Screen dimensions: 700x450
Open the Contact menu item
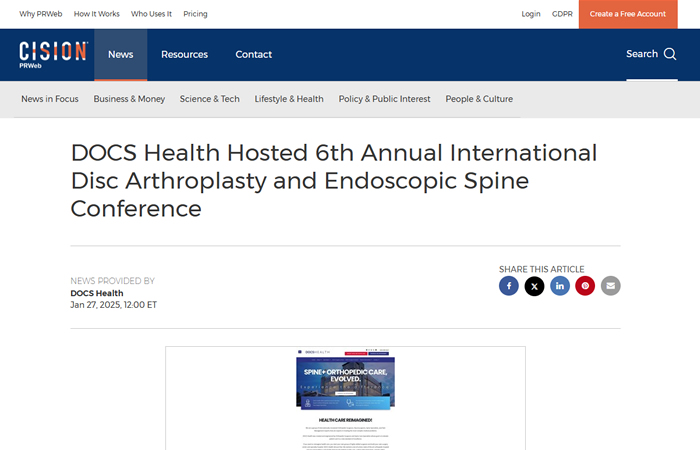tap(254, 54)
